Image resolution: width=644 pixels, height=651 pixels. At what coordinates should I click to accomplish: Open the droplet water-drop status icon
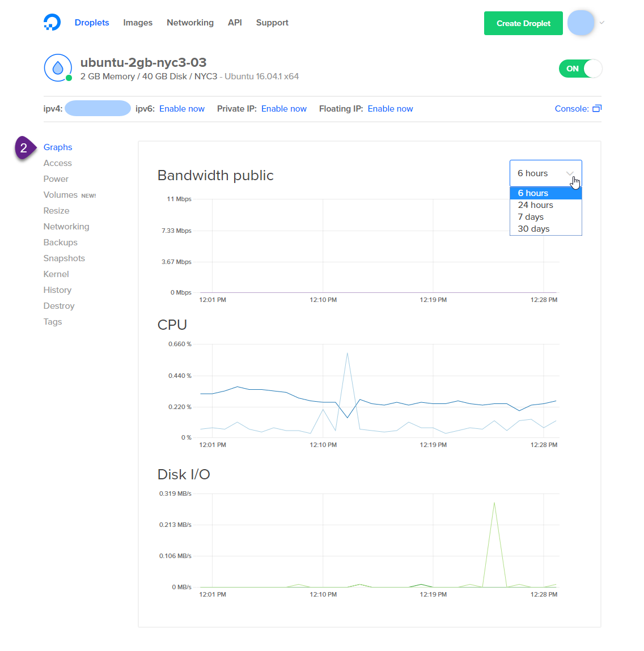coord(58,67)
